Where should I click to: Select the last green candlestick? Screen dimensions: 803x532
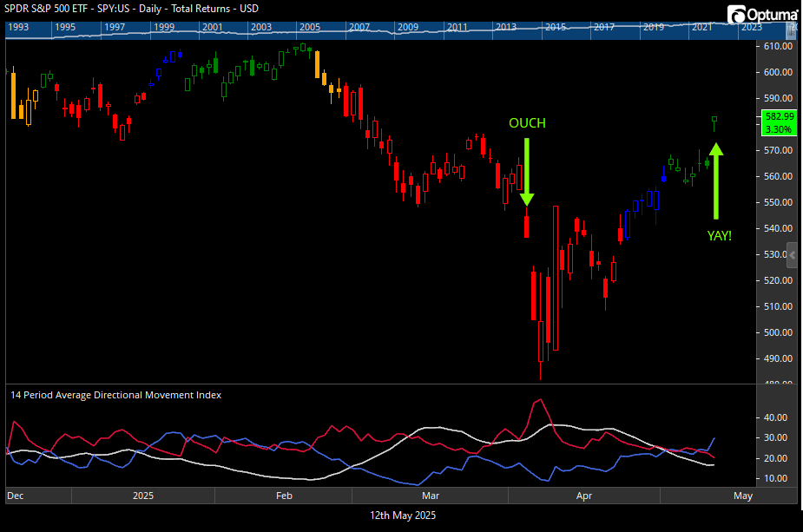(x=714, y=123)
